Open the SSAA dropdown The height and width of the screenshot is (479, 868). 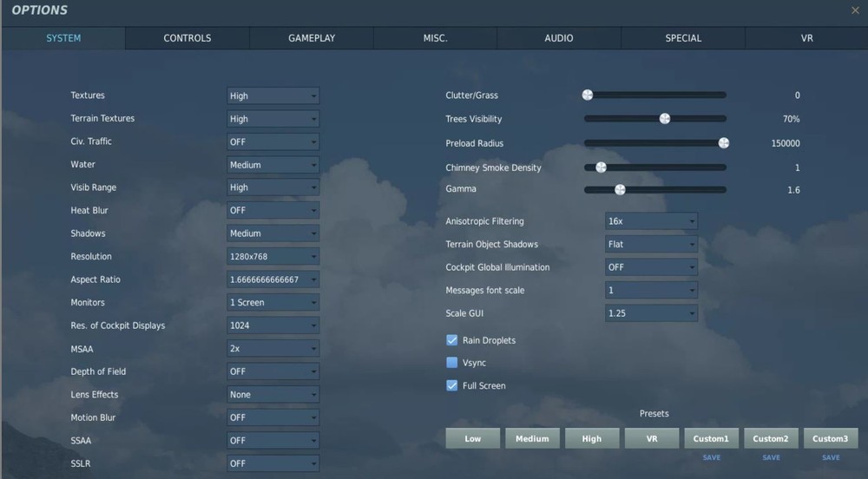point(273,441)
